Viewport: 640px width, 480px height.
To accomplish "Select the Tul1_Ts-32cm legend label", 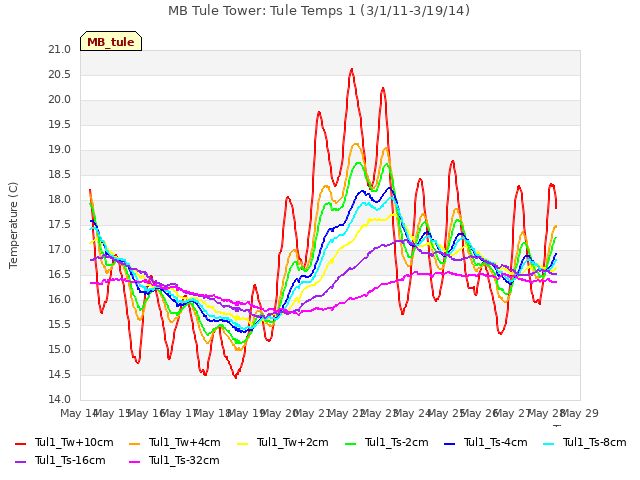I will [184, 460].
